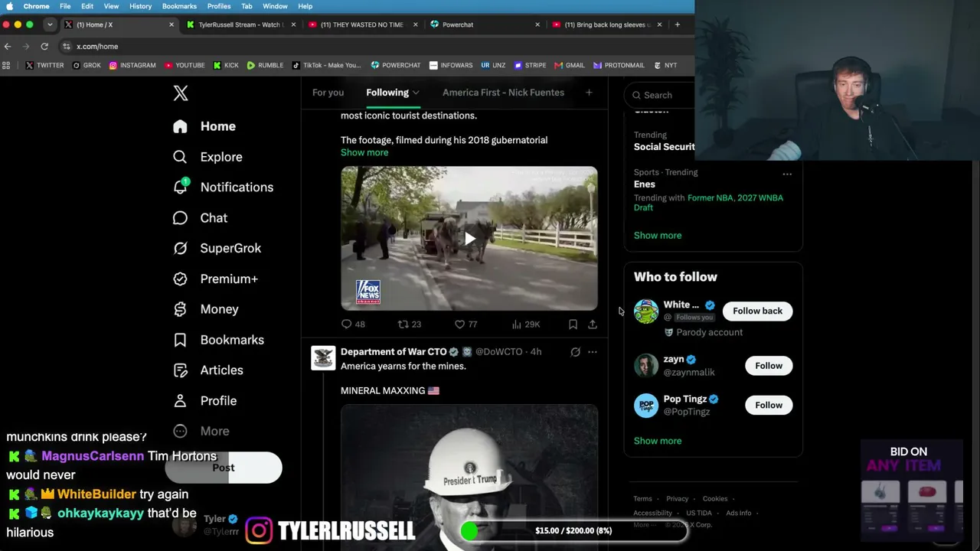Bookmark the Fox News video post

click(573, 324)
